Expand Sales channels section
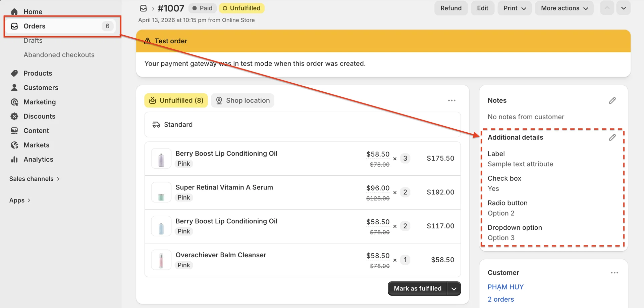 pyautogui.click(x=34, y=179)
